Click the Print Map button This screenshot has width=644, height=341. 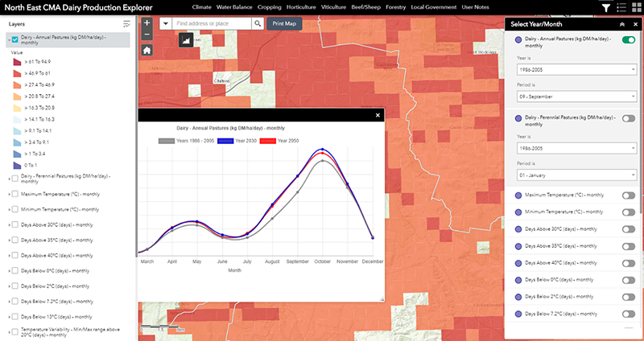tap(284, 24)
